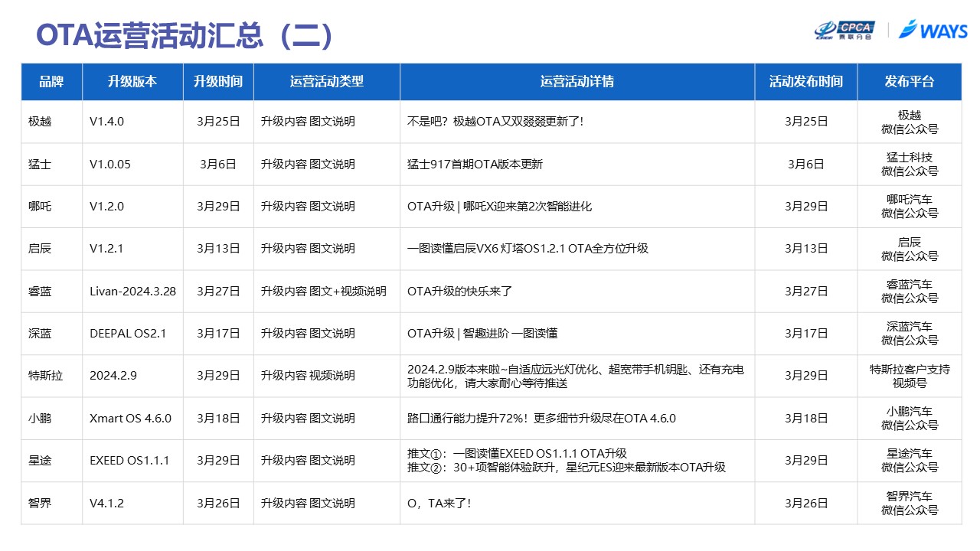Click detail 一图读懂启辰VX6 灯塔OS1.2.1
The height and width of the screenshot is (551, 980).
coord(485,249)
